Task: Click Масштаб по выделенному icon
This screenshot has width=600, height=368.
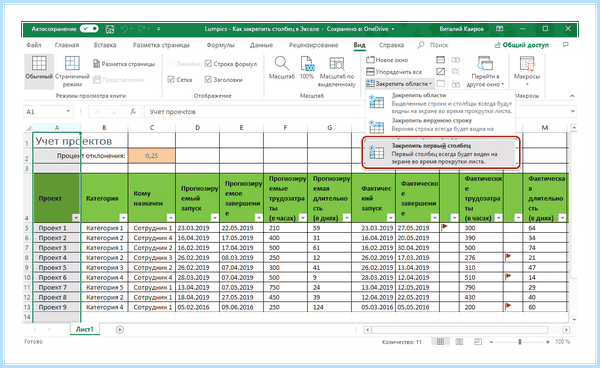Action: tap(337, 72)
